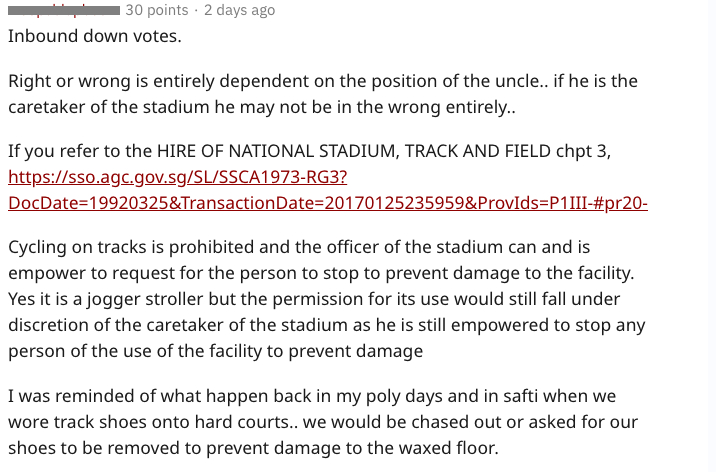Viewport: 716px width, 472px height.
Task: Click the line ending "the waxed floor."
Action: coord(253,448)
